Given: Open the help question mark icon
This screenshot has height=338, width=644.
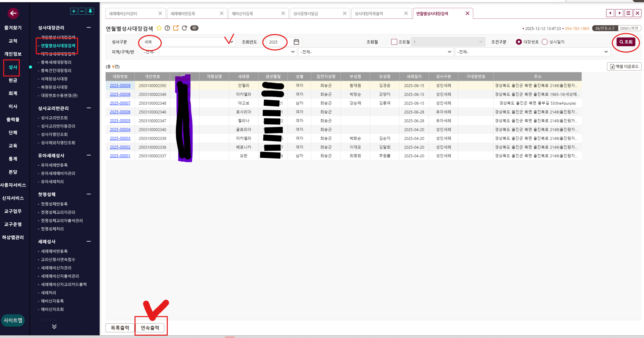Looking at the screenshot, I should pyautogui.click(x=167, y=28).
